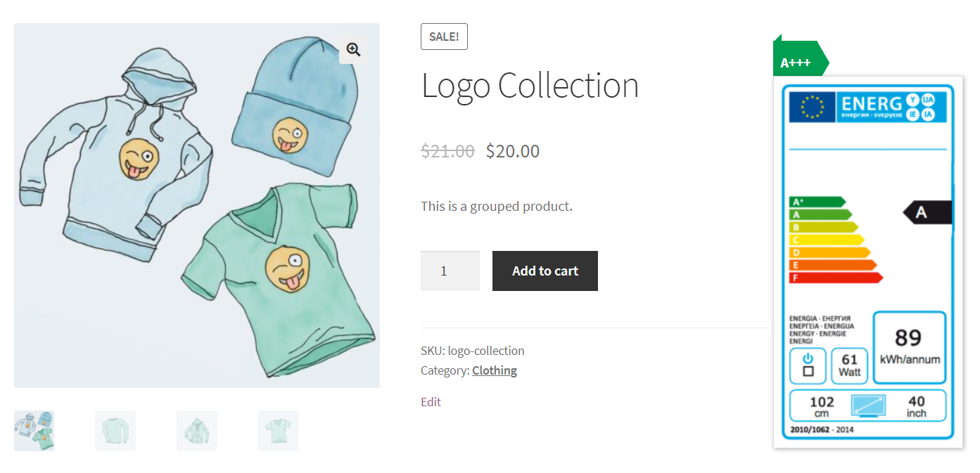Screen dimensions: 980x473
Task: Click the power standby icon on energy label
Action: 808,365
